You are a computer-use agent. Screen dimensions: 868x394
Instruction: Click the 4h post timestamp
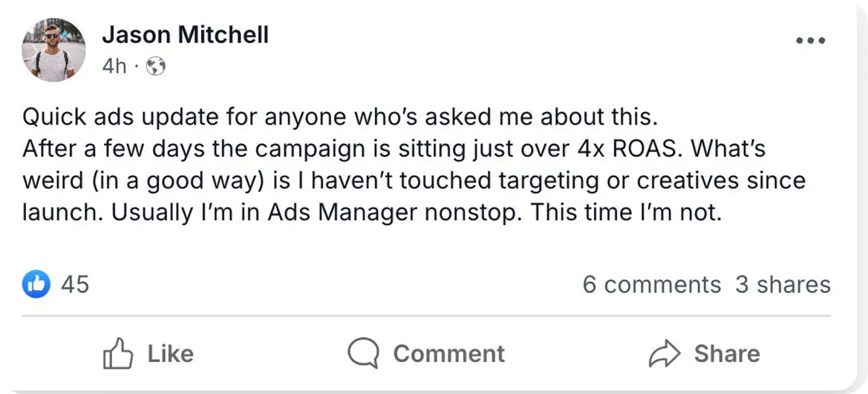pyautogui.click(x=114, y=67)
